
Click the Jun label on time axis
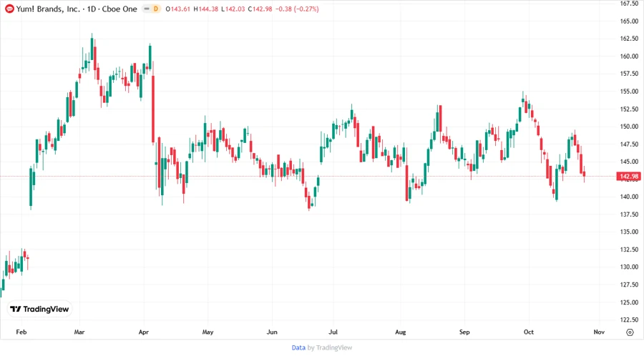click(x=272, y=332)
